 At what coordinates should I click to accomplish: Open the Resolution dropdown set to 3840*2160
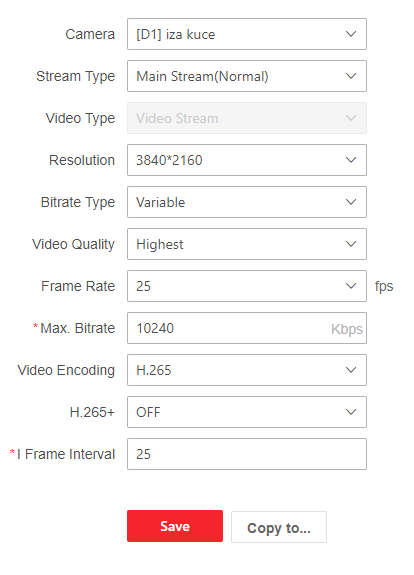pos(247,160)
